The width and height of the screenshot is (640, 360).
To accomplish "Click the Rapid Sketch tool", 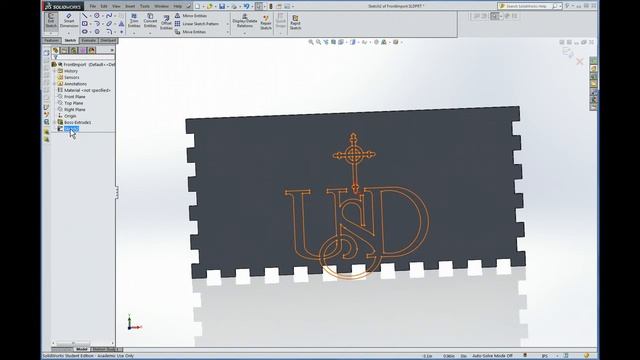I will click(x=295, y=22).
